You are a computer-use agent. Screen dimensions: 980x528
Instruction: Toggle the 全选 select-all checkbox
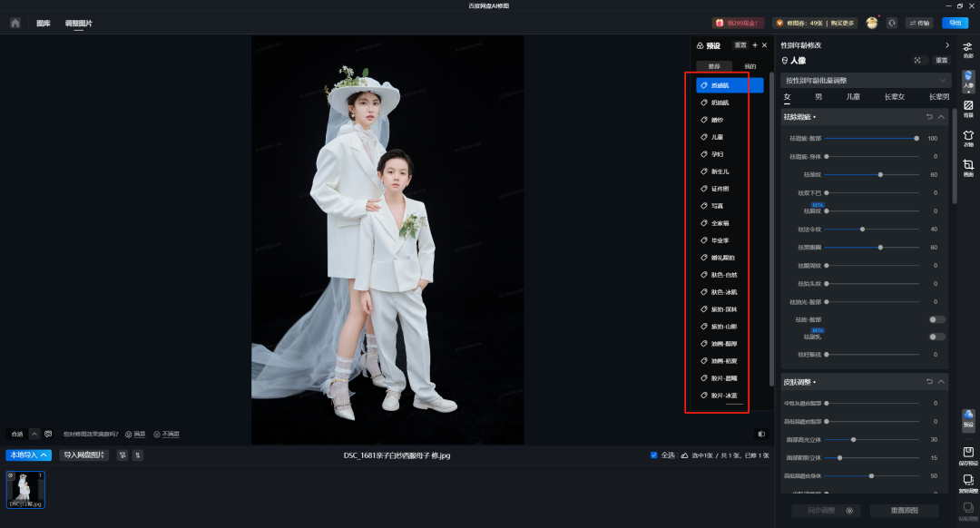pos(653,455)
